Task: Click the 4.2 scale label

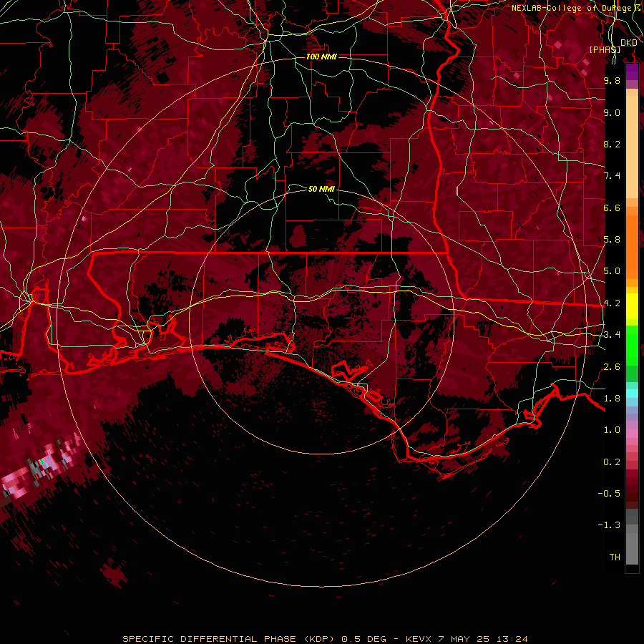Action: tap(612, 303)
